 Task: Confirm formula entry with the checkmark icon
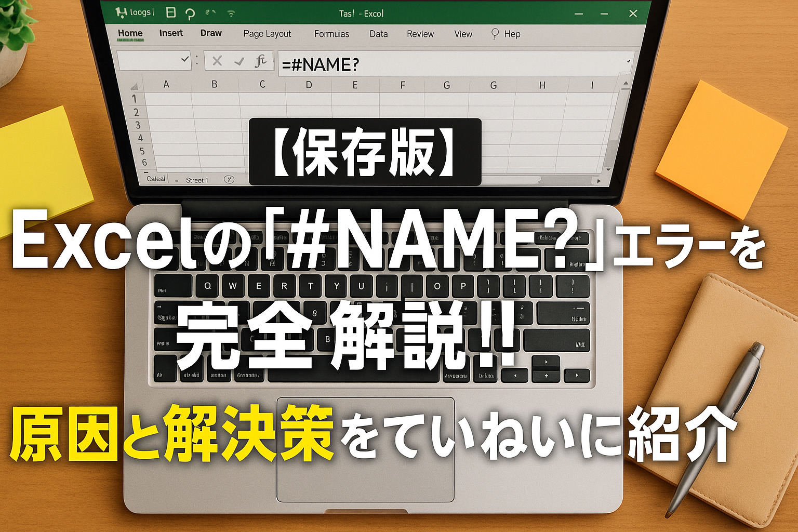[239, 62]
